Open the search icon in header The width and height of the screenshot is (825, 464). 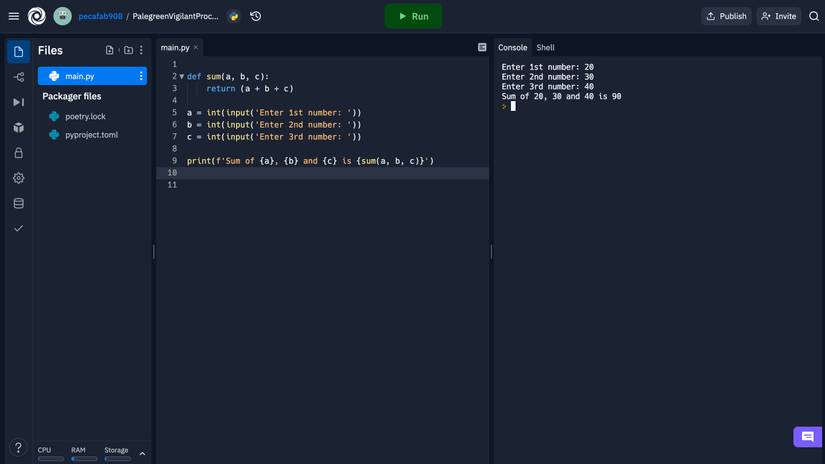tap(813, 16)
